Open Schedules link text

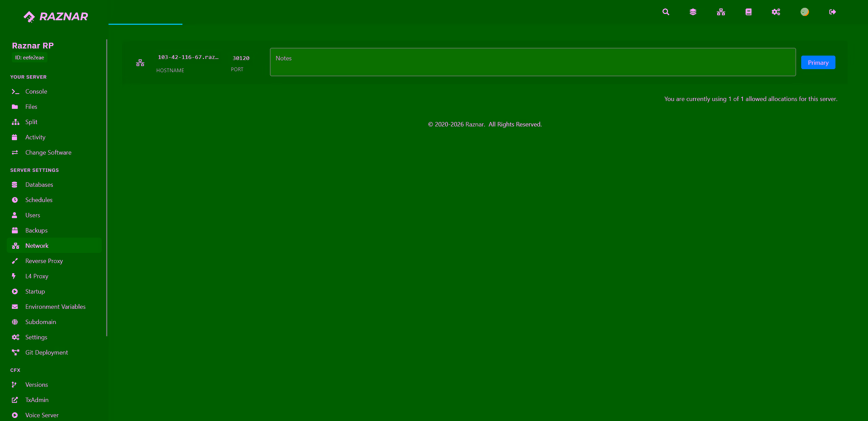[39, 200]
